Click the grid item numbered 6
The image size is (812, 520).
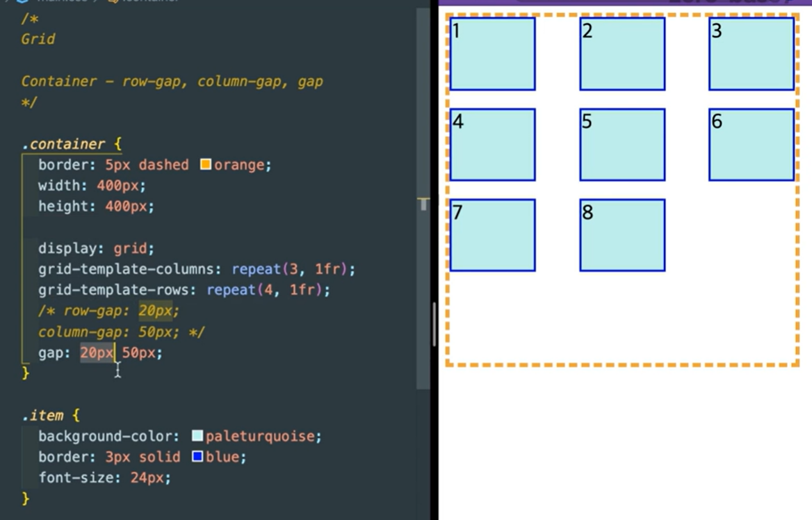tap(752, 145)
